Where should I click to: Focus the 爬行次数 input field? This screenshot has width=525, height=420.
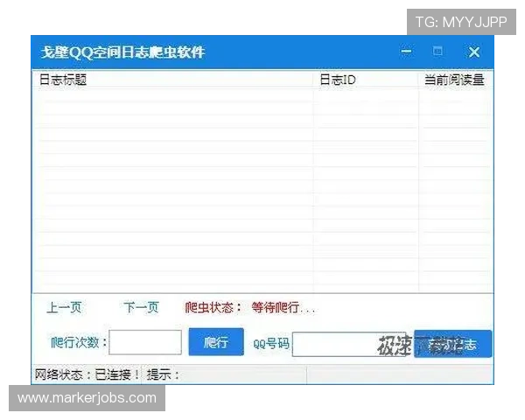145,342
